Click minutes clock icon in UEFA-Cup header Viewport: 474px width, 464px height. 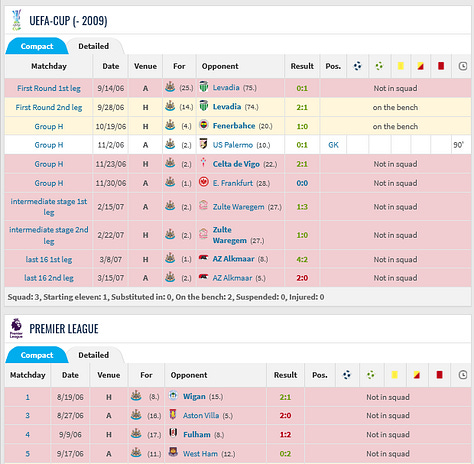(x=463, y=66)
